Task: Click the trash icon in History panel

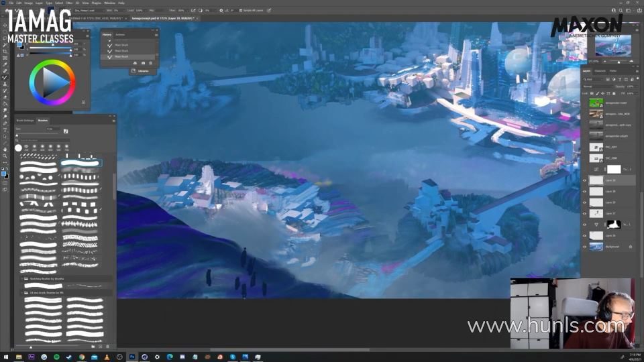Action: (151, 63)
